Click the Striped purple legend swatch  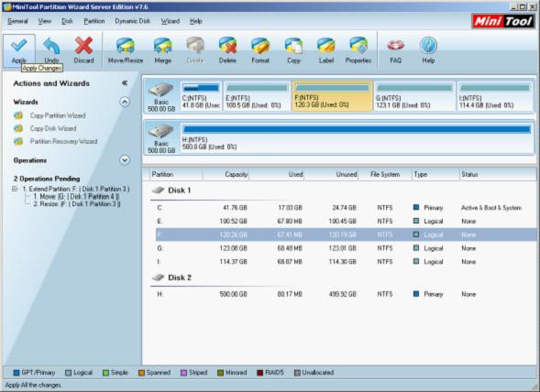pos(184,373)
